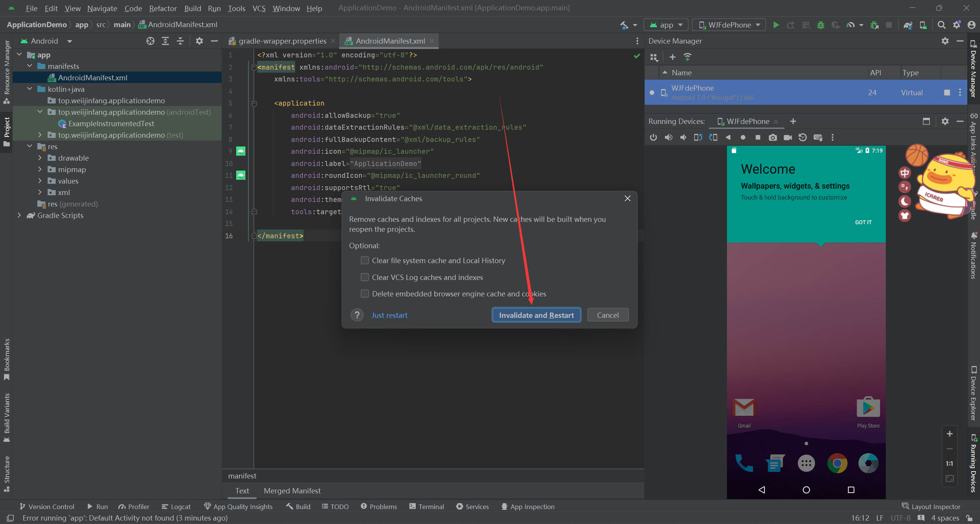Tap GOT IT on emulator welcome card
This screenshot has width=980, height=524.
[863, 222]
